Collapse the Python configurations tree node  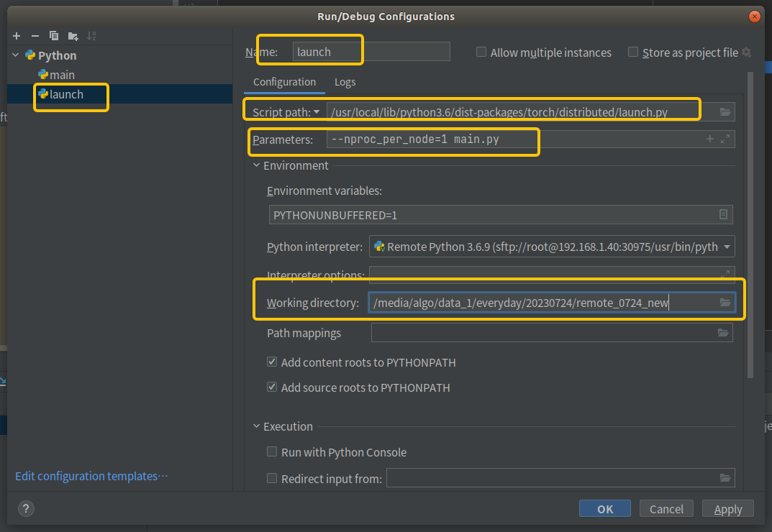16,55
